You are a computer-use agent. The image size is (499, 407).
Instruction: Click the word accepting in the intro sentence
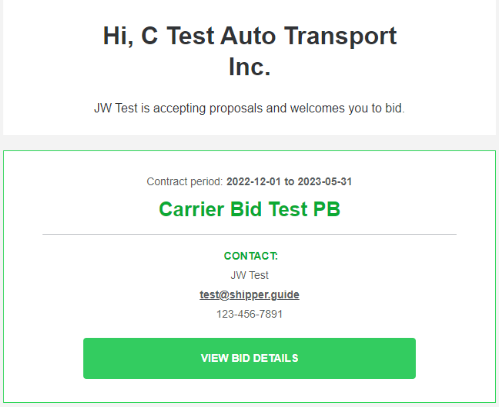pyautogui.click(x=179, y=109)
